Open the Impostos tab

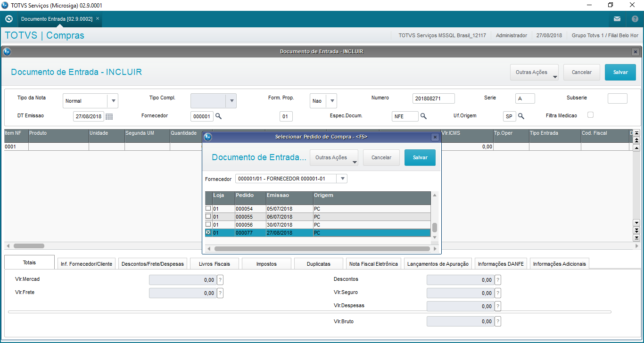click(266, 264)
